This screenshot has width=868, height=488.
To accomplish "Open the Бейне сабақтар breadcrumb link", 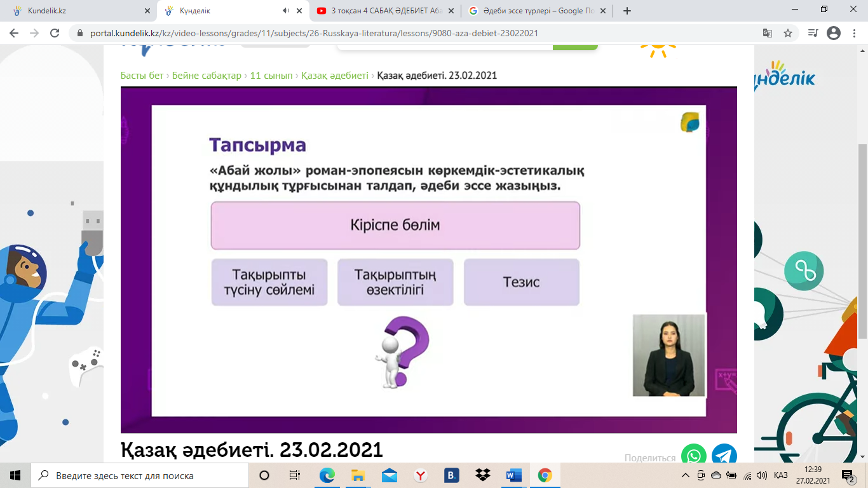I will point(207,76).
